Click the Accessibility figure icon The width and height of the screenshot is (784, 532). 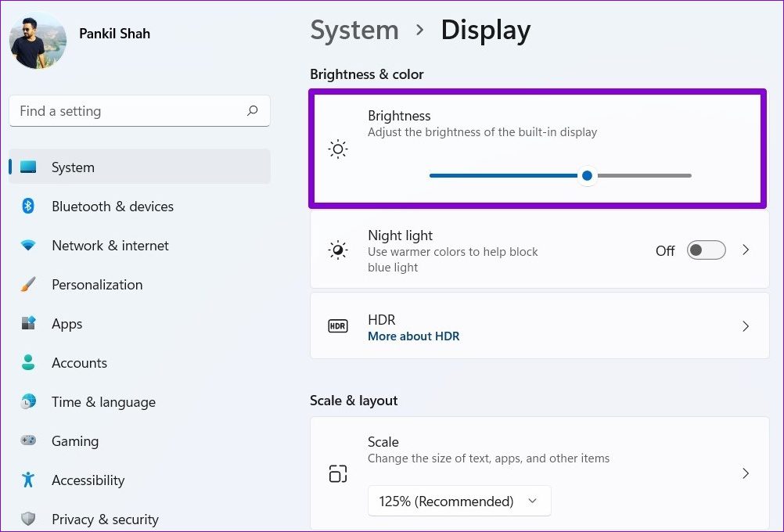pos(28,480)
